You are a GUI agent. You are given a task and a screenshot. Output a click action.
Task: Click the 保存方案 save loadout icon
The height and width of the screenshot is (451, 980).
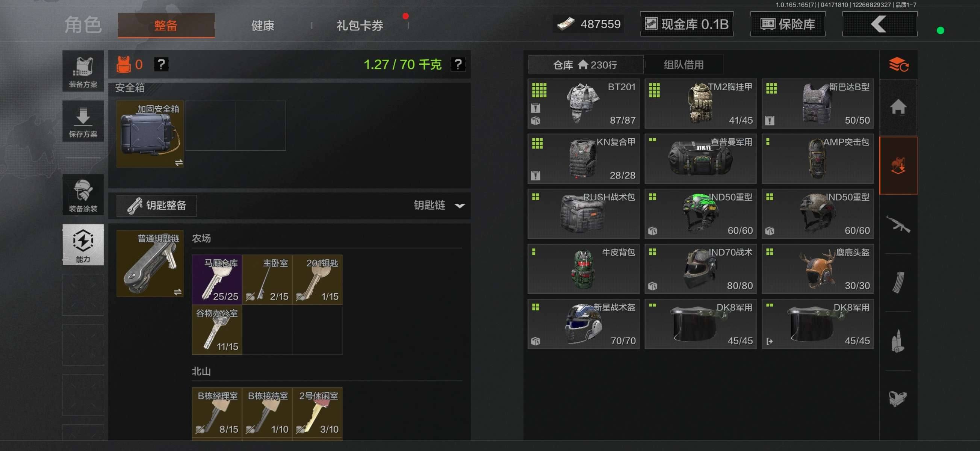click(x=83, y=121)
